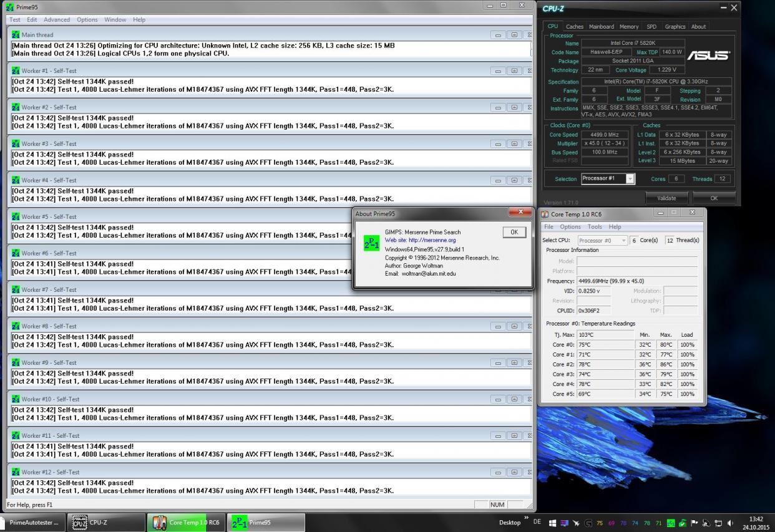775x532 pixels.
Task: Click the Worker #8 Self-Test window icon
Action: (16, 326)
